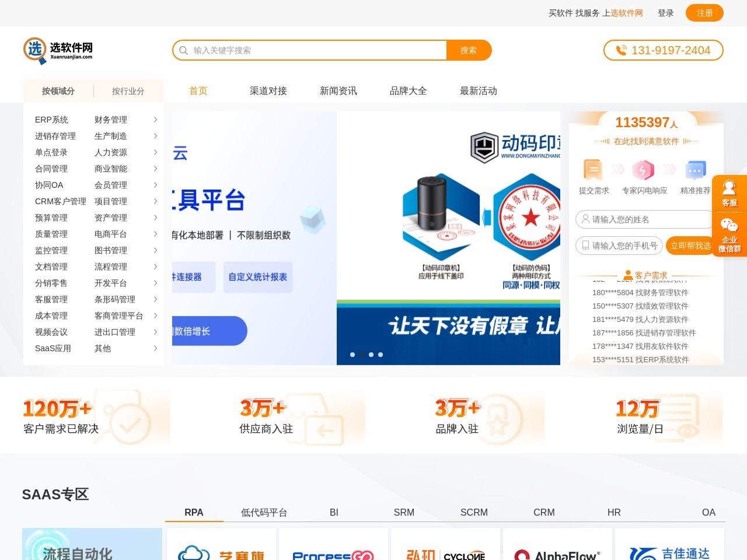Click the phone icon beside hotline number
Image resolution: width=747 pixels, height=560 pixels.
622,51
